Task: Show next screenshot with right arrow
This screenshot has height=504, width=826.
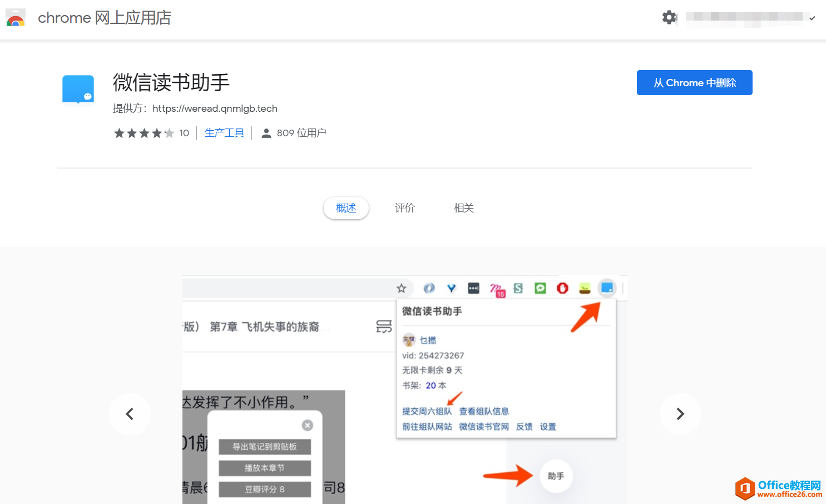Action: [x=680, y=414]
